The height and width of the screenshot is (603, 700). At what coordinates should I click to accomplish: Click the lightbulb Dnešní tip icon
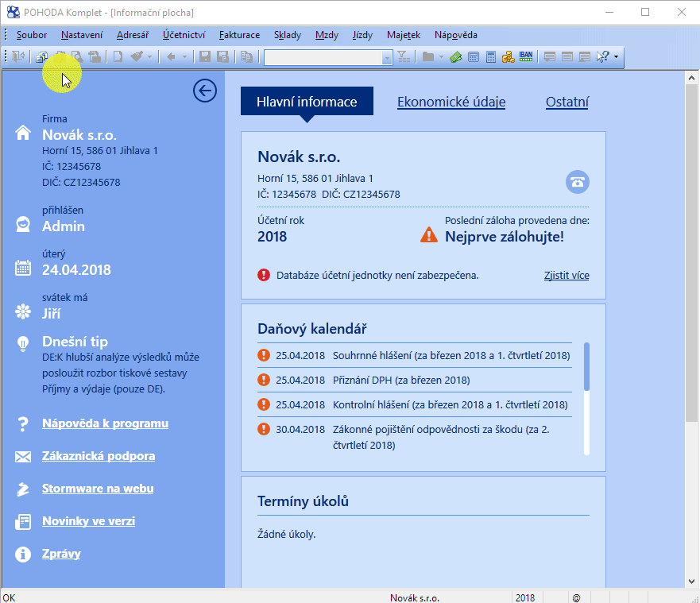click(x=23, y=344)
